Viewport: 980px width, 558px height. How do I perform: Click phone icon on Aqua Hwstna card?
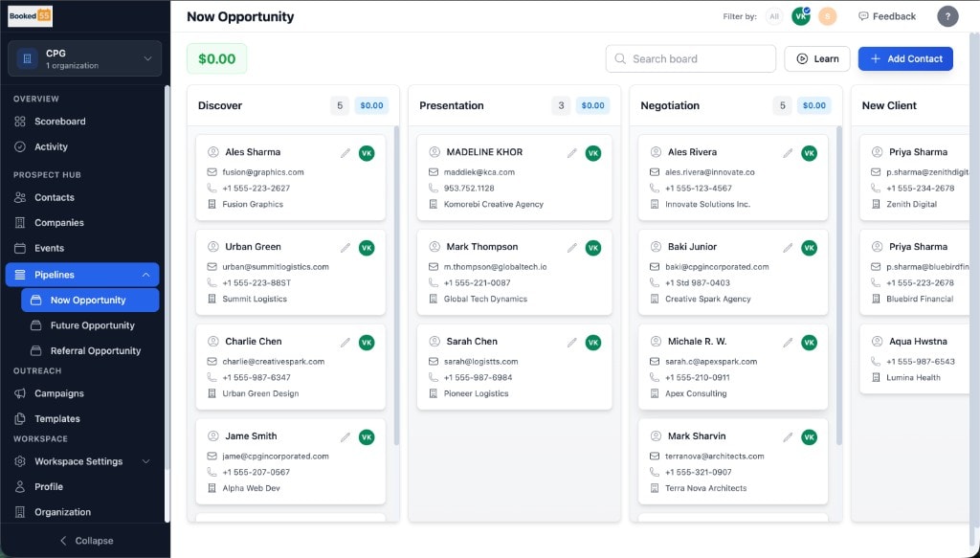[876, 361]
